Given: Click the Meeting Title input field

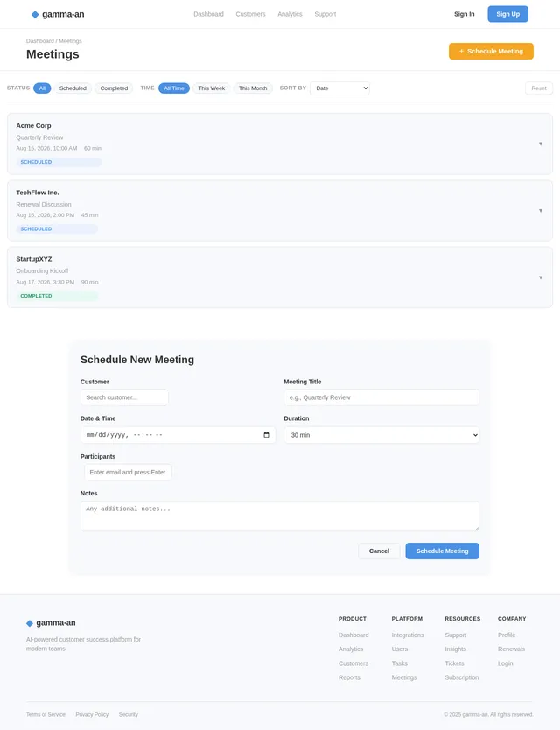Looking at the screenshot, I should (x=381, y=397).
